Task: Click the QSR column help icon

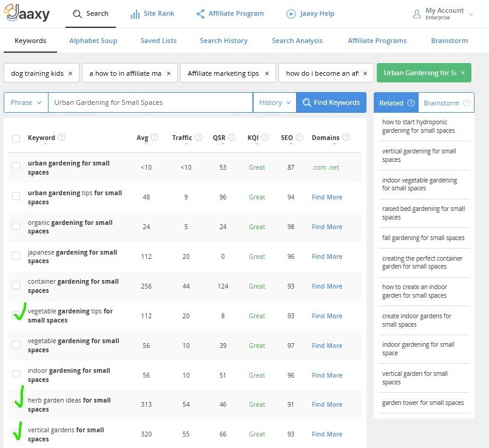Action: pos(232,137)
